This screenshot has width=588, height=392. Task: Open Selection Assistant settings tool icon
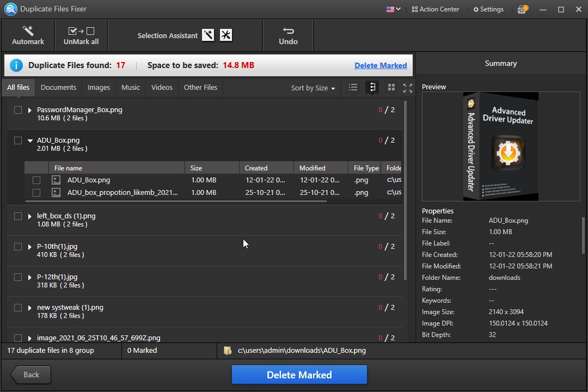pos(226,35)
